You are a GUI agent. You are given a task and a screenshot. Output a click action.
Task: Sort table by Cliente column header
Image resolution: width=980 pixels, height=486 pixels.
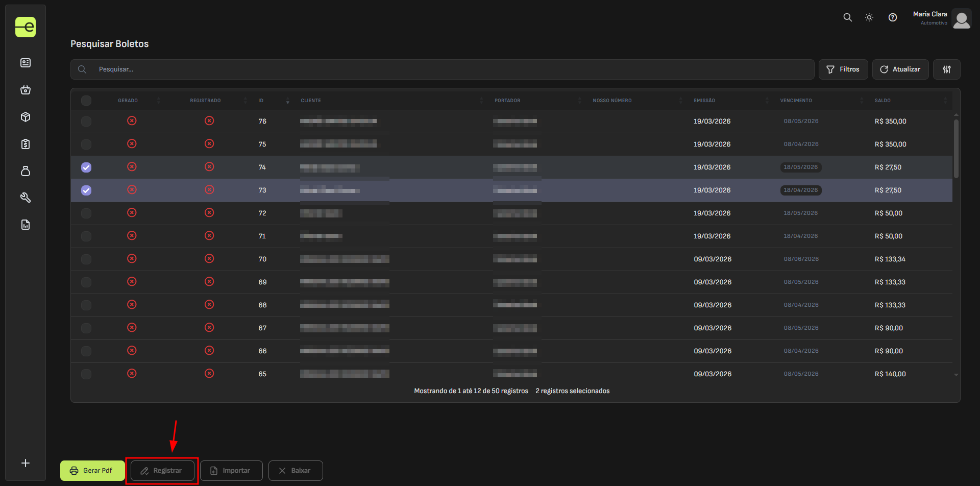(311, 101)
